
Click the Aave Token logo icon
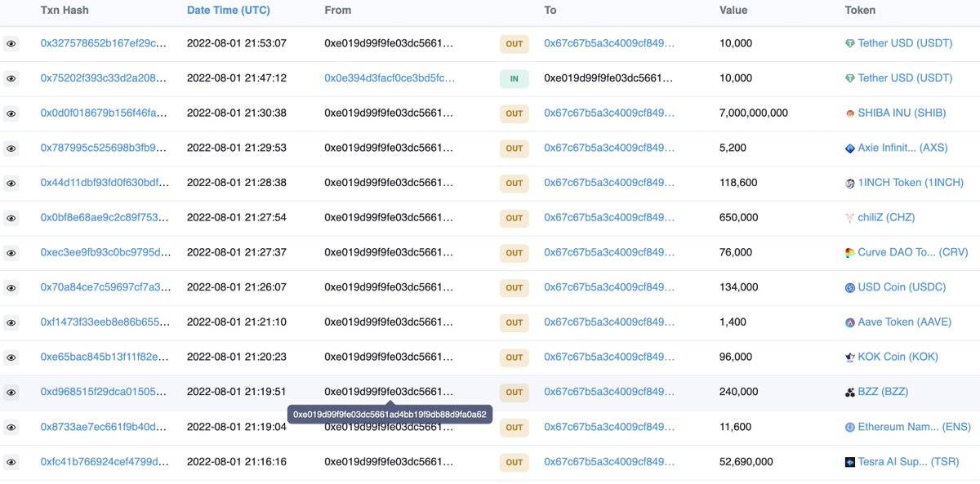pos(849,322)
